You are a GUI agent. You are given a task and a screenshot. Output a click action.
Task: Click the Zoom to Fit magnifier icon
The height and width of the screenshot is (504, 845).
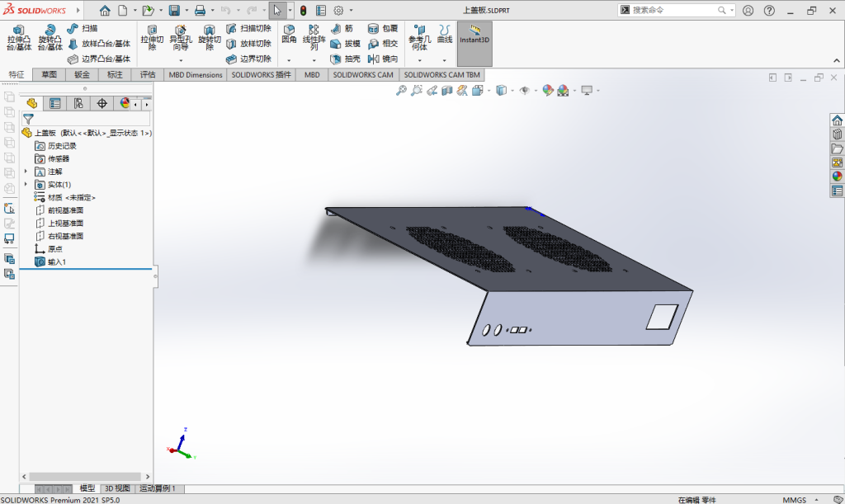[401, 91]
